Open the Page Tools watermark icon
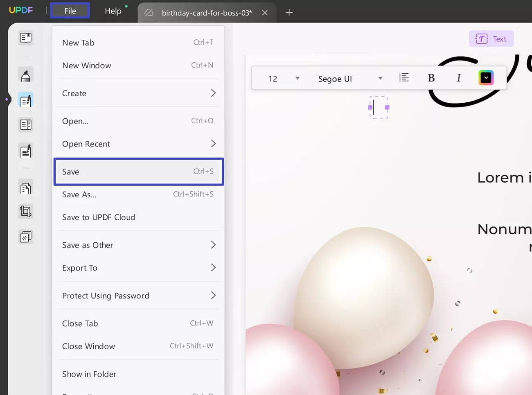The width and height of the screenshot is (532, 395). [x=25, y=237]
